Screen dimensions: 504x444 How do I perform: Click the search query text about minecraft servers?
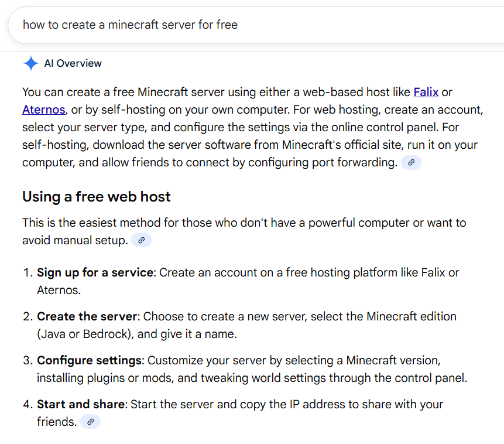pos(130,25)
